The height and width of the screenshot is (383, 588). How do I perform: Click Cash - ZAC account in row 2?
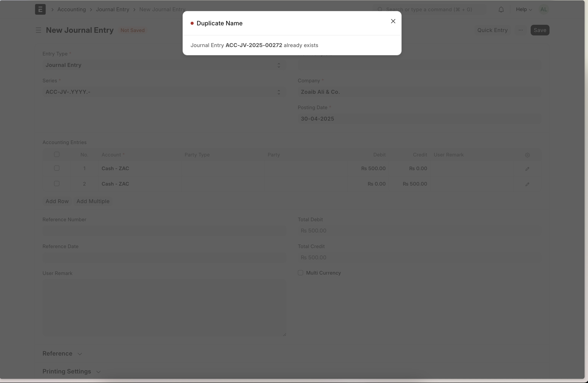140,184
